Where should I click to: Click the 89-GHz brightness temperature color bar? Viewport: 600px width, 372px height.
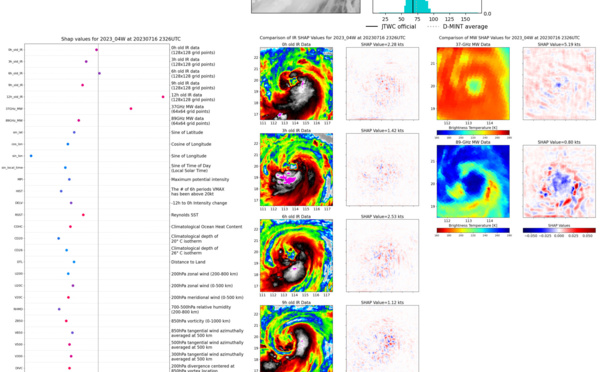click(x=473, y=230)
